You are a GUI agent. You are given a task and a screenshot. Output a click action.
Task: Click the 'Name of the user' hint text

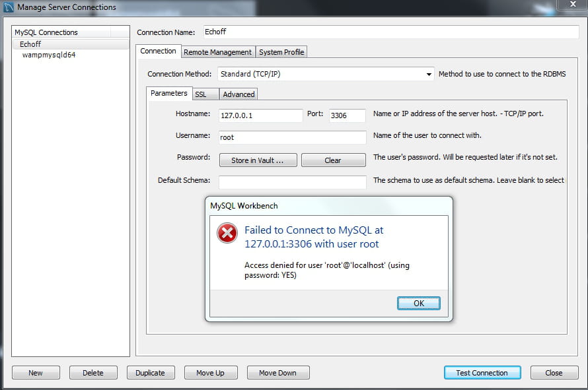coord(427,135)
